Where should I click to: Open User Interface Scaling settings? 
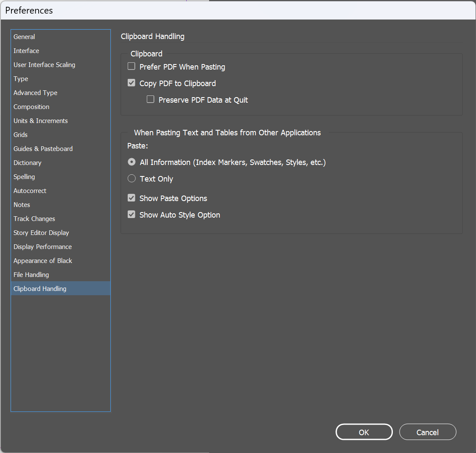(44, 64)
